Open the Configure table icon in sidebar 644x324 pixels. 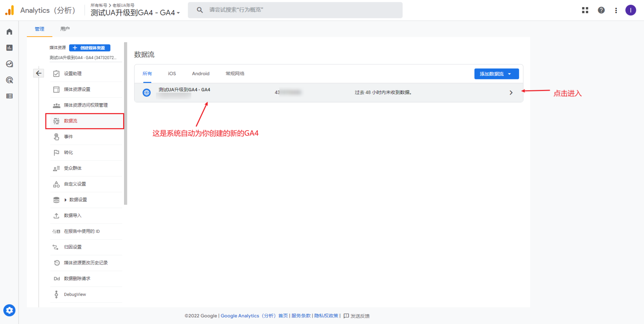[x=9, y=96]
